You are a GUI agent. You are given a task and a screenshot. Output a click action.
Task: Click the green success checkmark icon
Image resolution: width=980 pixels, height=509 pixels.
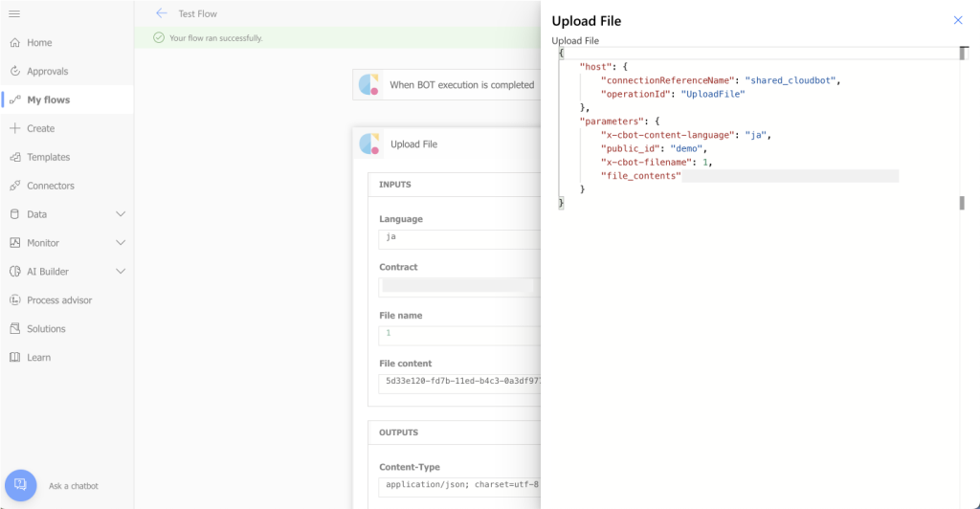coord(159,38)
